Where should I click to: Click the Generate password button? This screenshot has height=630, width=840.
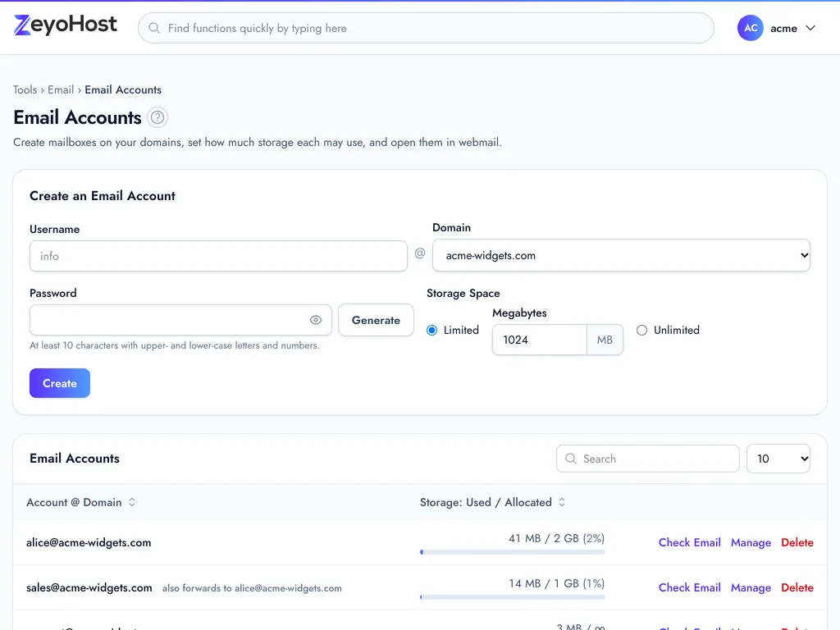[x=376, y=320]
